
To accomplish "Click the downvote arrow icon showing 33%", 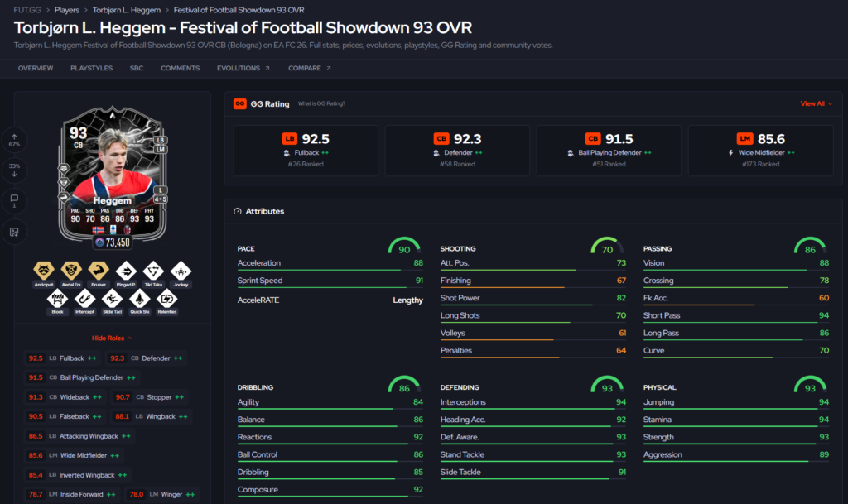I will pyautogui.click(x=14, y=170).
